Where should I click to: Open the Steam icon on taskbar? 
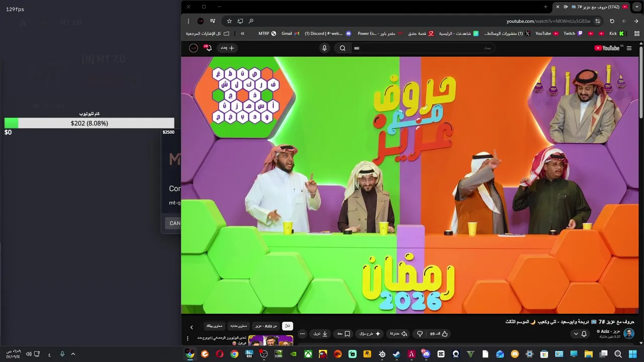[x=396, y=354]
